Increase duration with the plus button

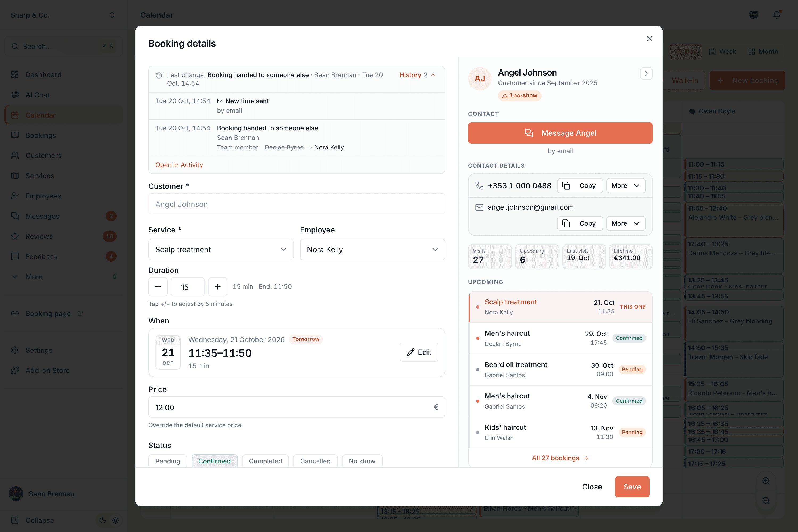[x=218, y=287]
